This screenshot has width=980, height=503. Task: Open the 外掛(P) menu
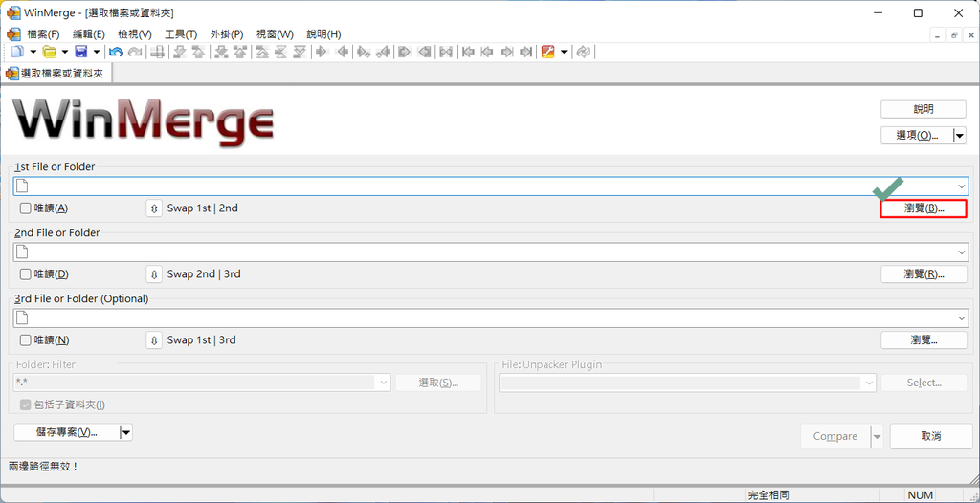[227, 34]
